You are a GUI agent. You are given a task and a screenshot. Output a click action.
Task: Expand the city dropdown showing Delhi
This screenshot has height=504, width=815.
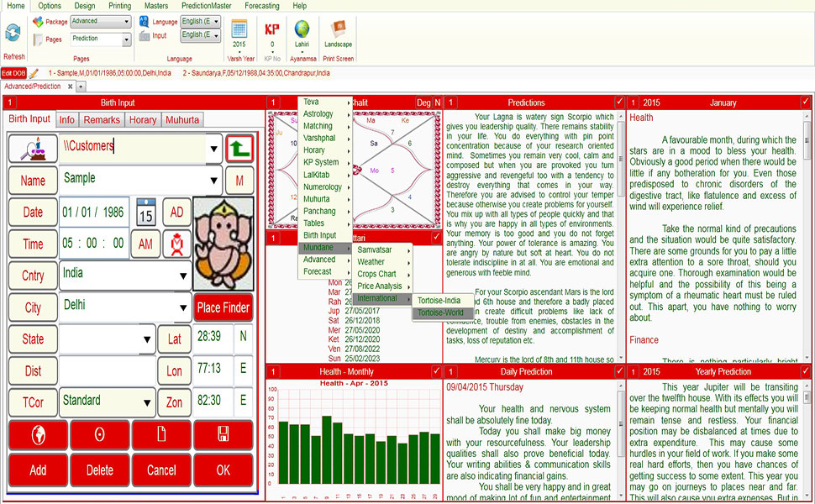pos(183,307)
